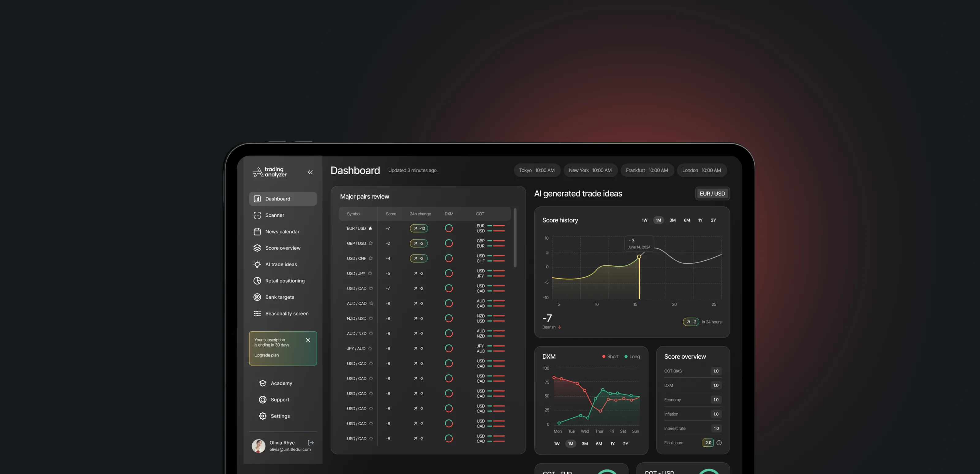
Task: Star the USD / CHF pair
Action: point(371,259)
